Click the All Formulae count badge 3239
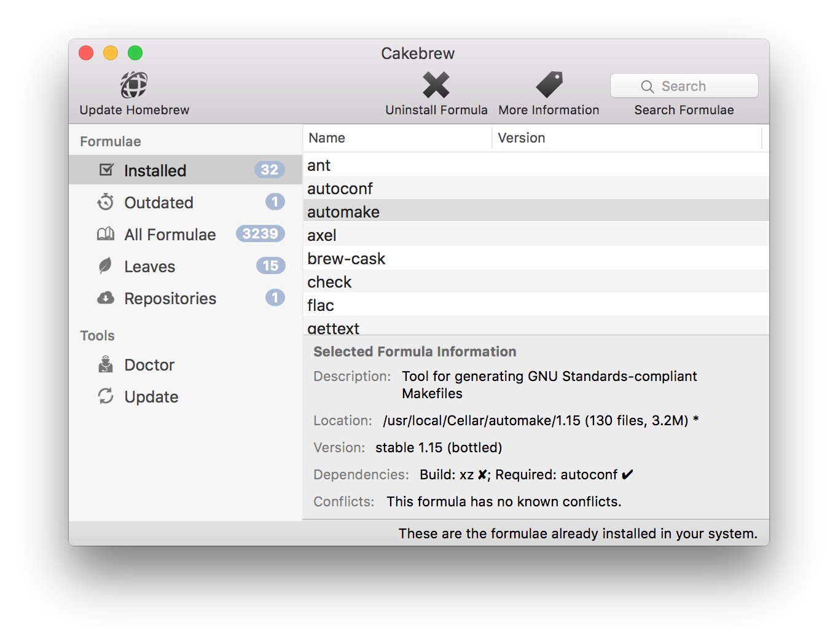This screenshot has height=644, width=838. 260,234
